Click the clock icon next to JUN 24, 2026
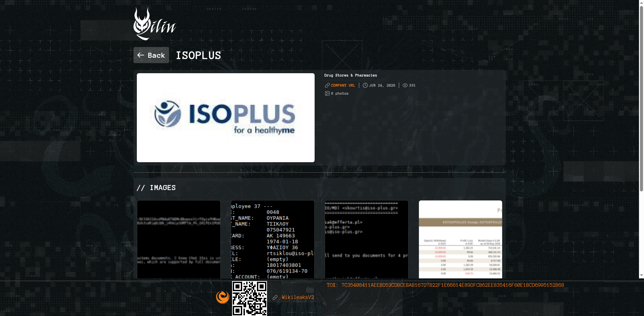The image size is (644, 316). 365,85
